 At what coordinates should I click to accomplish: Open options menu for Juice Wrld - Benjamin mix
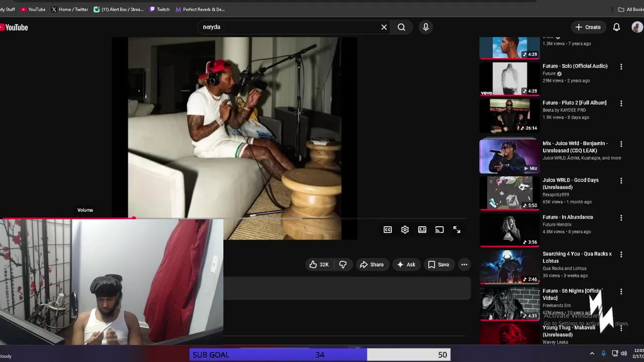621,144
